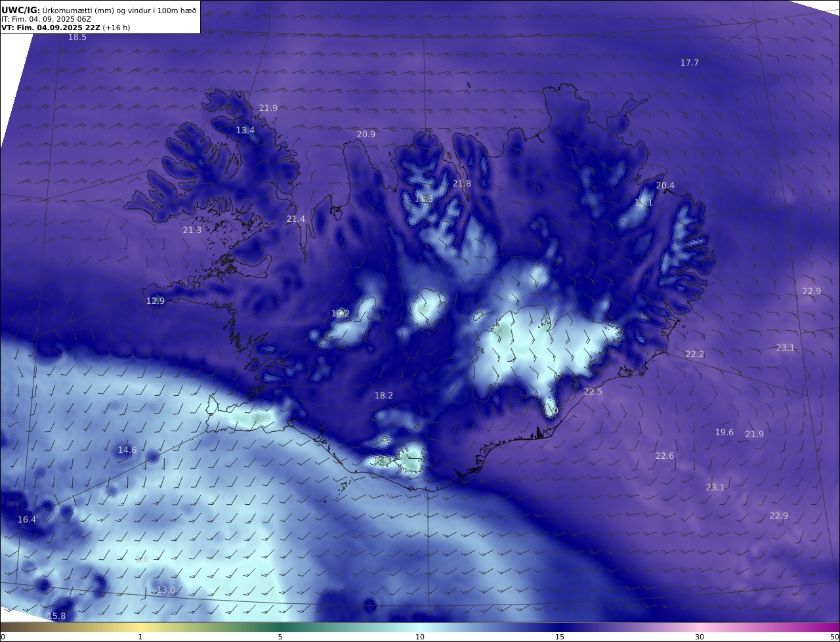
Task: Click the initial time line 'IT: Fim. 04. 09. 2025 06Z'
Action: point(47,19)
